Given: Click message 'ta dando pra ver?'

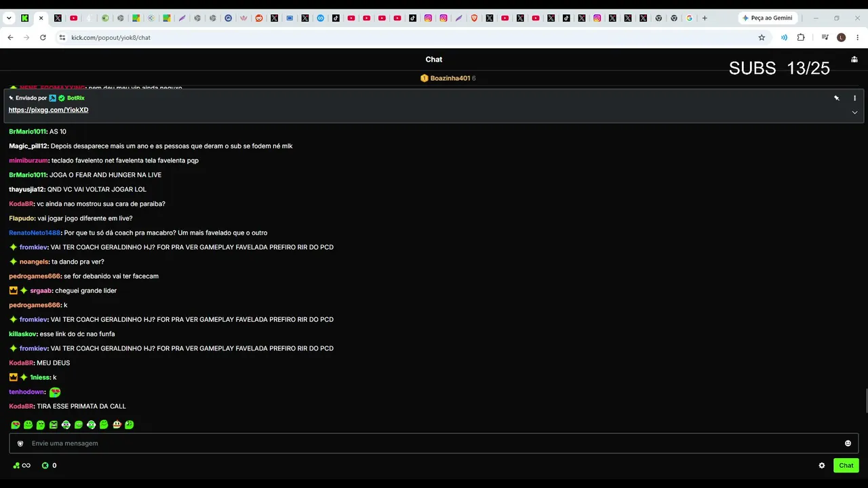Looking at the screenshot, I should 78,262.
